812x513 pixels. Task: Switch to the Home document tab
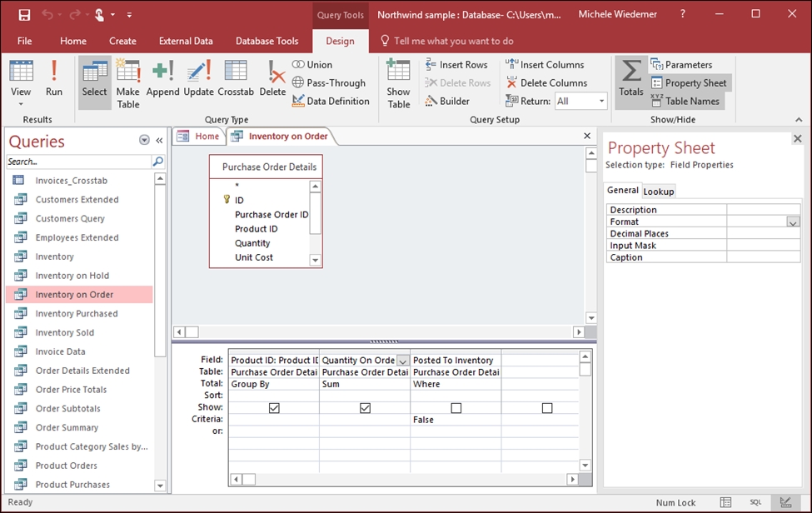(x=198, y=136)
